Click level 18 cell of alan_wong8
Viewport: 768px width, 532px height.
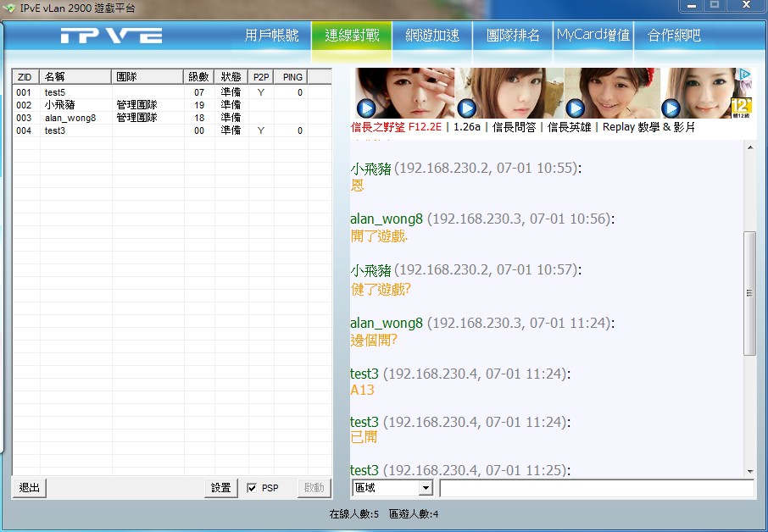tap(199, 118)
